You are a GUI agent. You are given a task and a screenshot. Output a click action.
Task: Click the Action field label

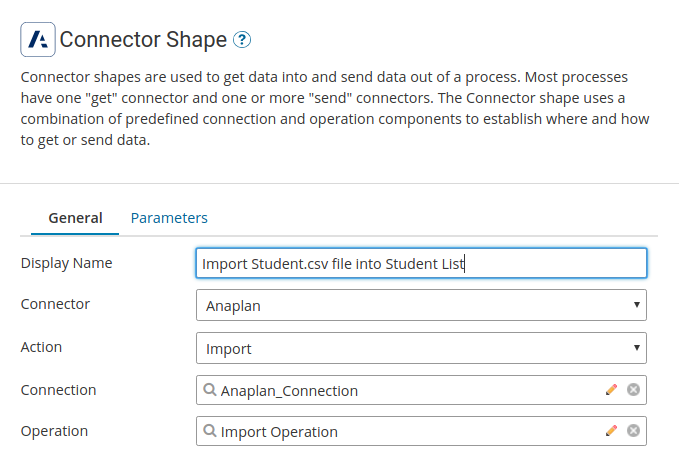point(41,347)
